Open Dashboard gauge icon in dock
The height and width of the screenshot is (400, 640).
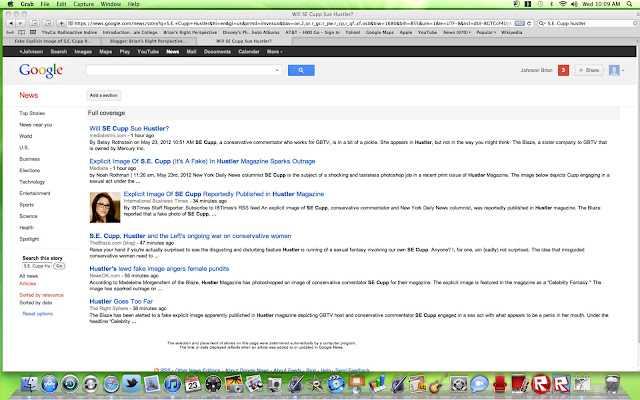[213, 384]
